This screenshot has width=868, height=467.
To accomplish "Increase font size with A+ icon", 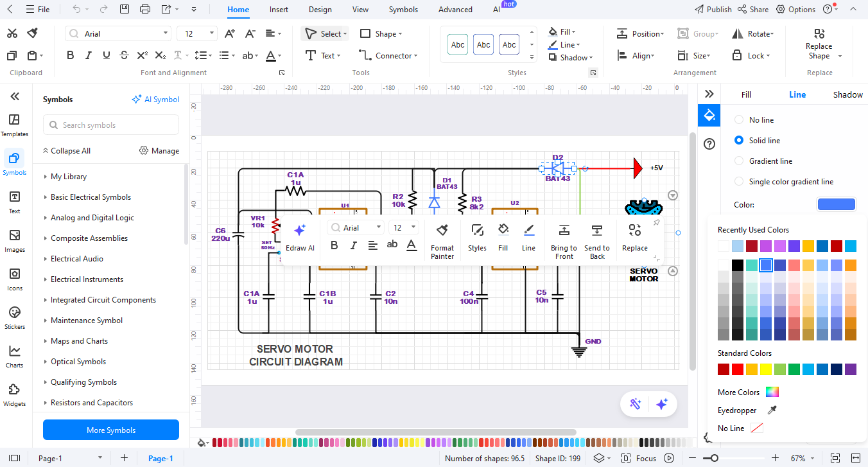I will click(x=230, y=33).
